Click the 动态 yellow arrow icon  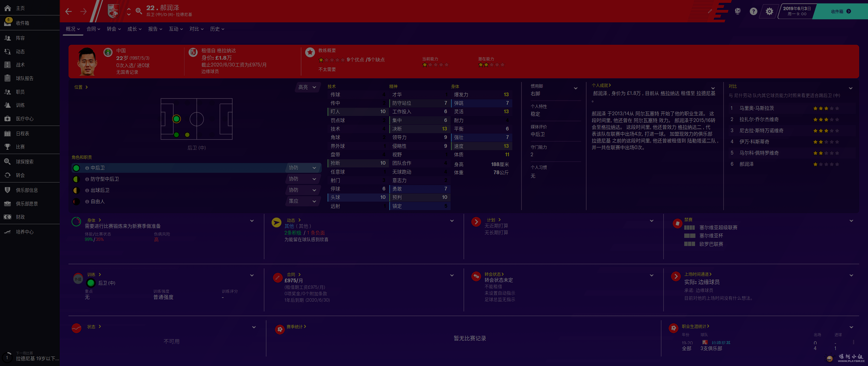click(276, 222)
